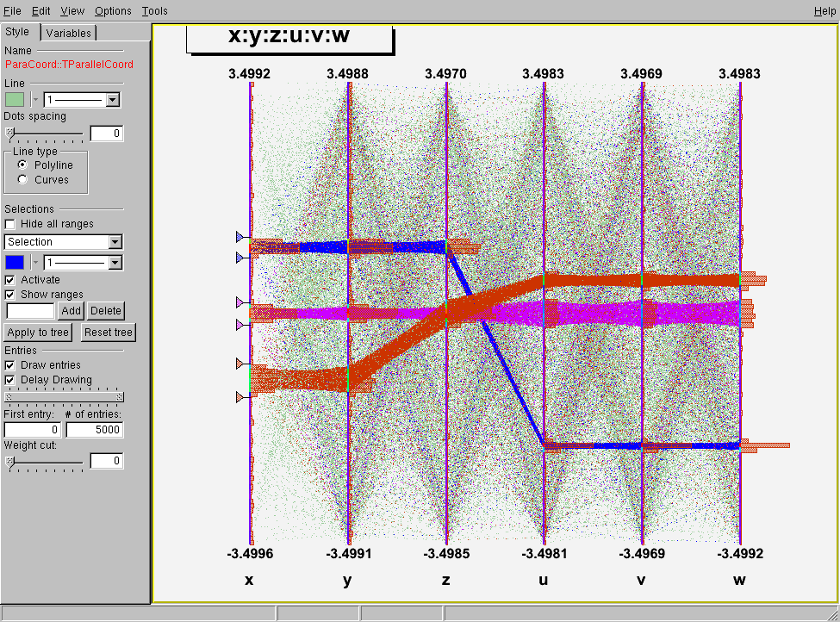
Task: Toggle the Hide all ranges checkbox
Action: click(x=9, y=224)
